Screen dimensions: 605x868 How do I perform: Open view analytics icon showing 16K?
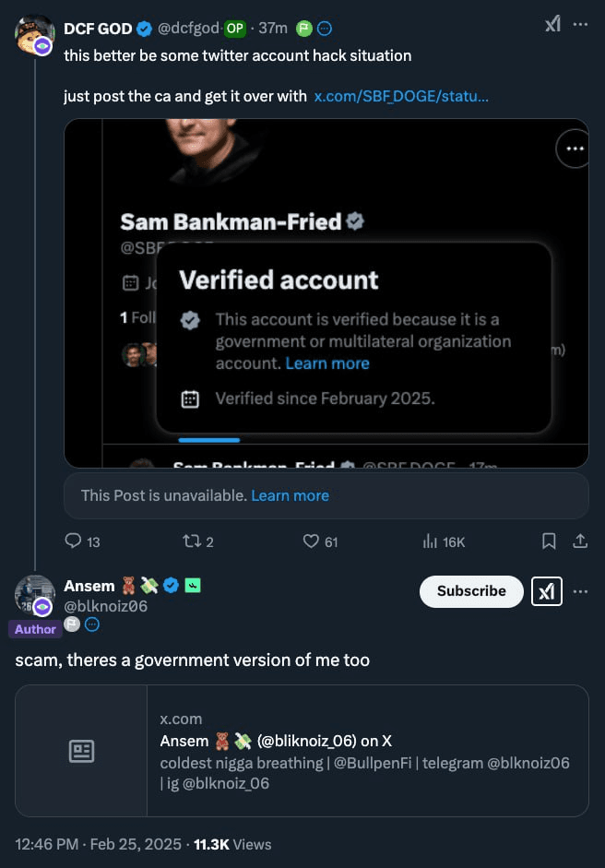[430, 541]
